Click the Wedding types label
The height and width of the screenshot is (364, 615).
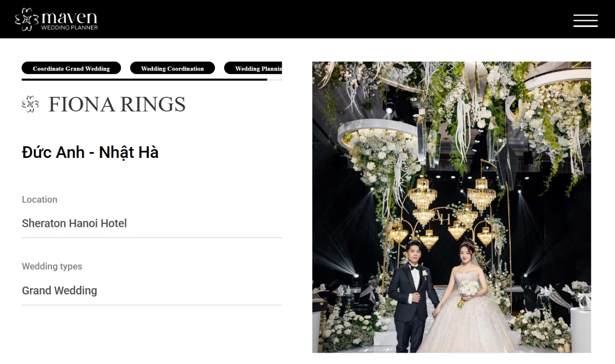(x=52, y=267)
